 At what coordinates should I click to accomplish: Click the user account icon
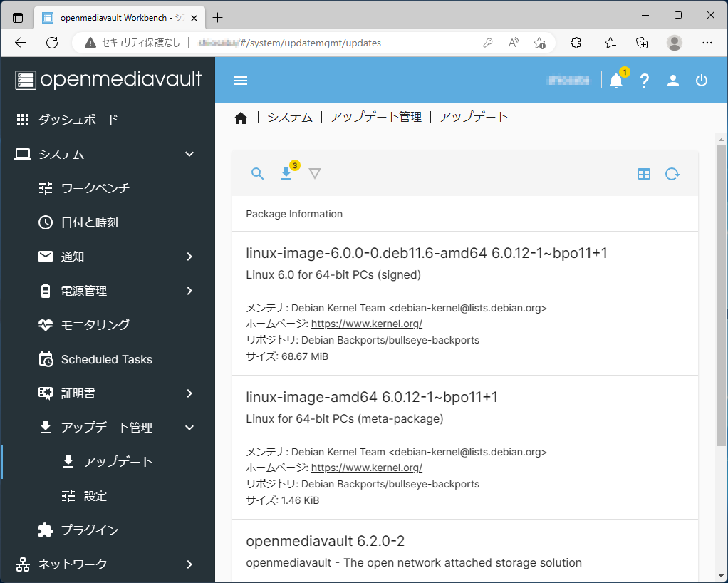(673, 81)
